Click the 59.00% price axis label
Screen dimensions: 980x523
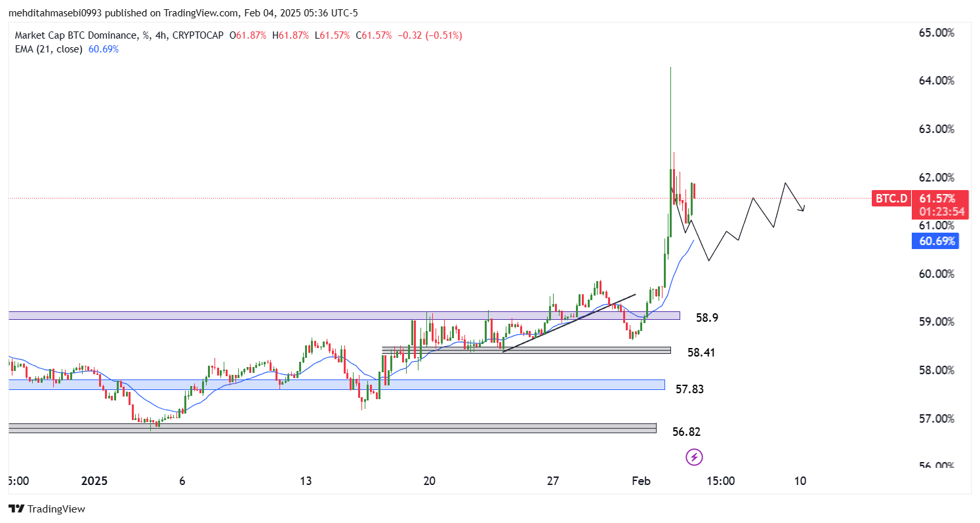coord(935,322)
